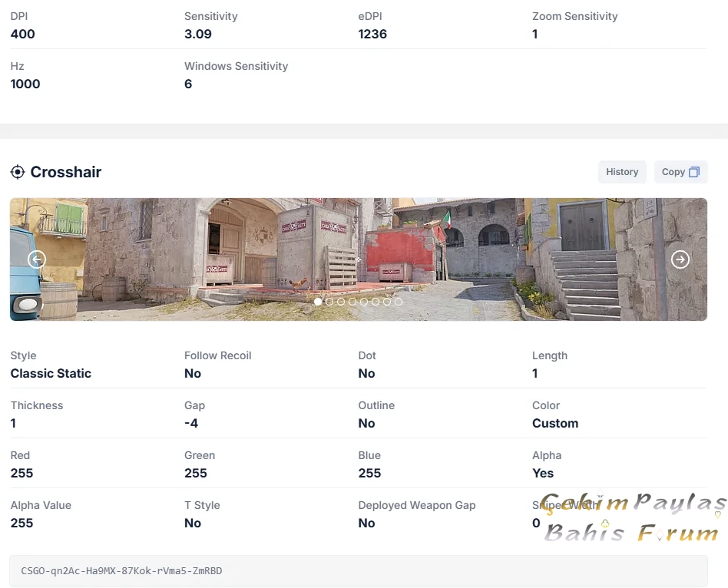Image resolution: width=728 pixels, height=588 pixels.
Task: Click the previous slide arrow on crosshair preview
Action: 37,259
